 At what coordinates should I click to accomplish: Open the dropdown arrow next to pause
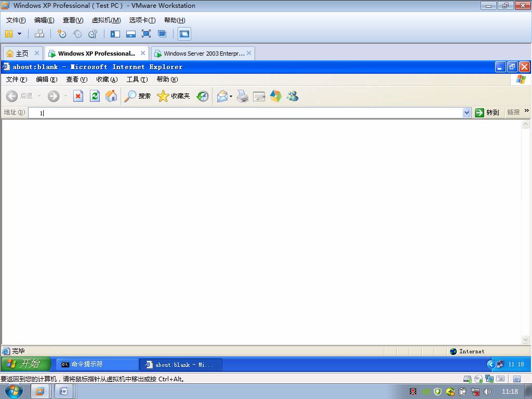(19, 34)
